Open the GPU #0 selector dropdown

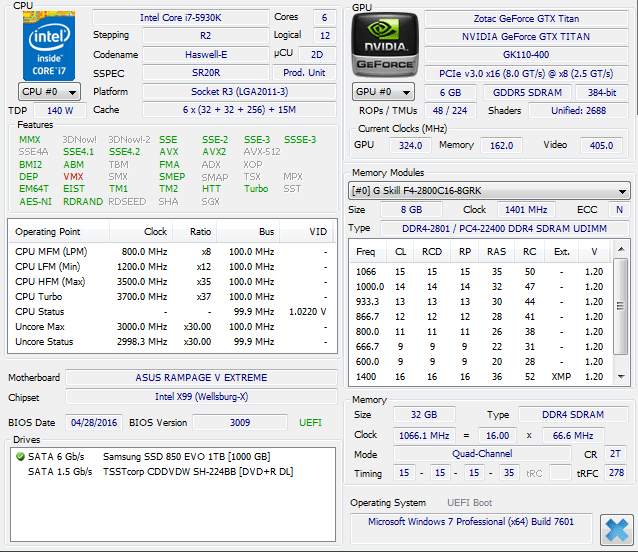pyautogui.click(x=383, y=92)
